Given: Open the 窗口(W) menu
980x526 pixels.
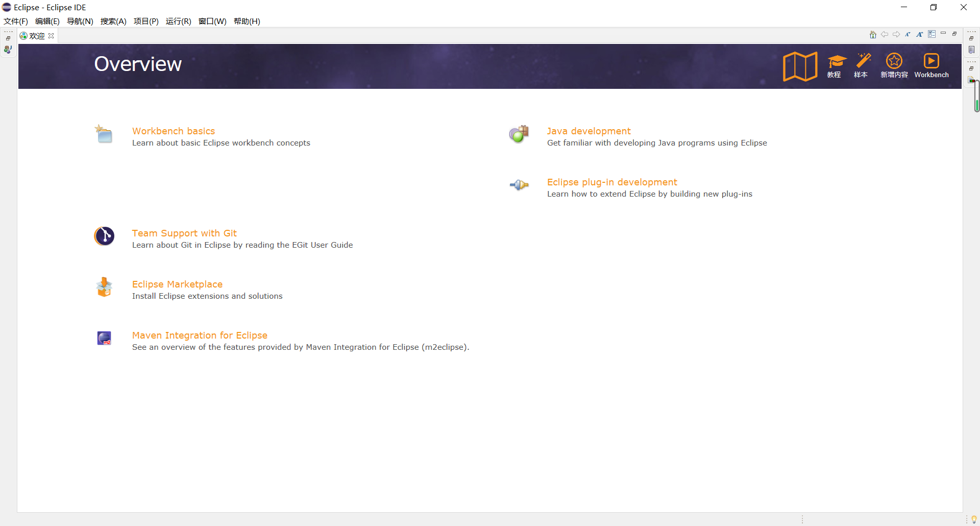Looking at the screenshot, I should click(x=213, y=21).
